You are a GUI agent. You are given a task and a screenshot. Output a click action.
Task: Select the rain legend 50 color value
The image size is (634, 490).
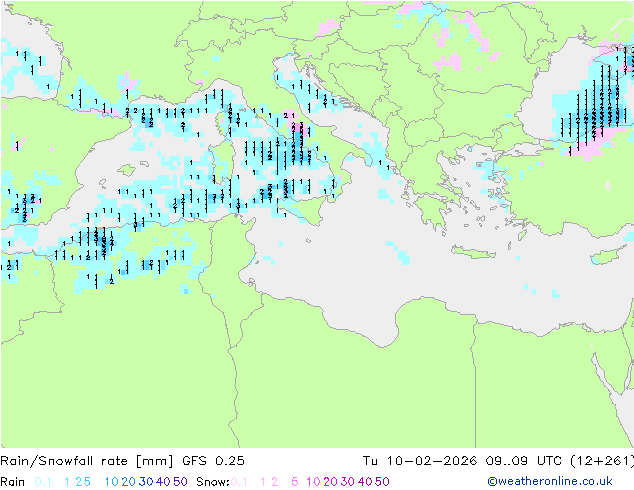(x=180, y=482)
